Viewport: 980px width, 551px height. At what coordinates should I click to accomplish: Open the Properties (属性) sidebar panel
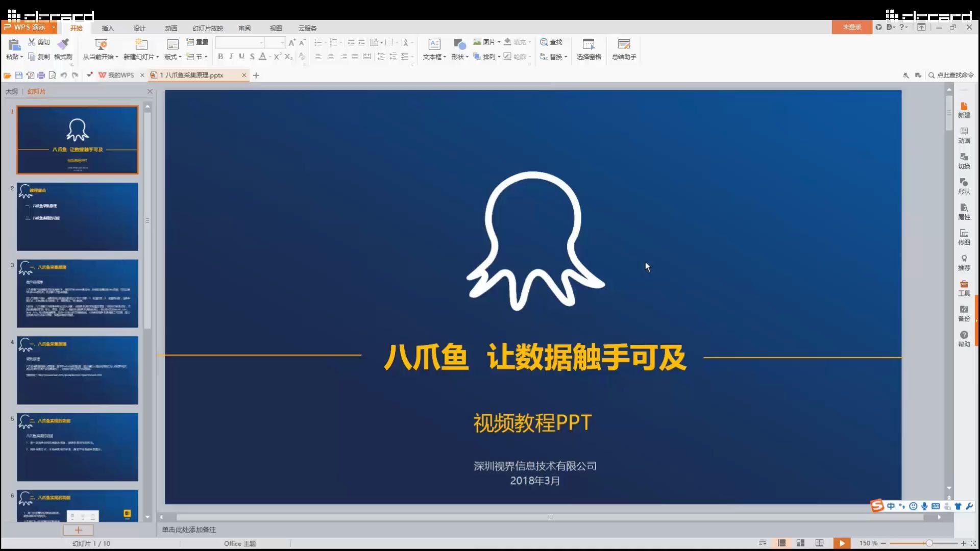click(x=964, y=212)
